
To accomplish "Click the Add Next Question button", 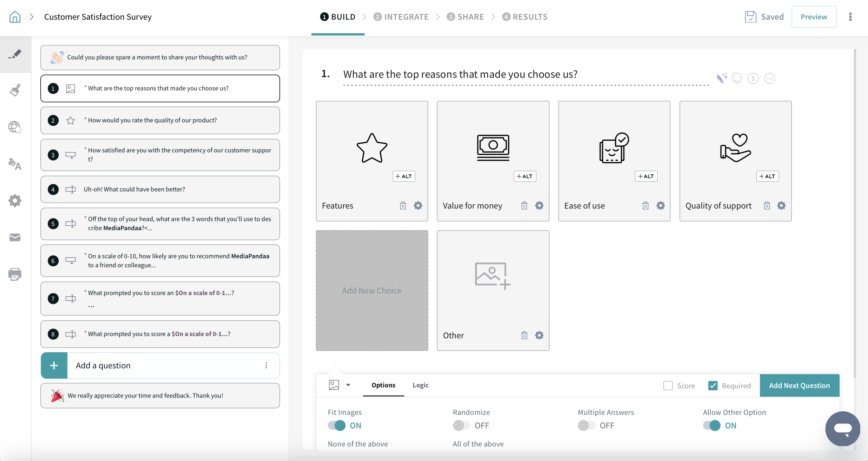I will (x=799, y=385).
